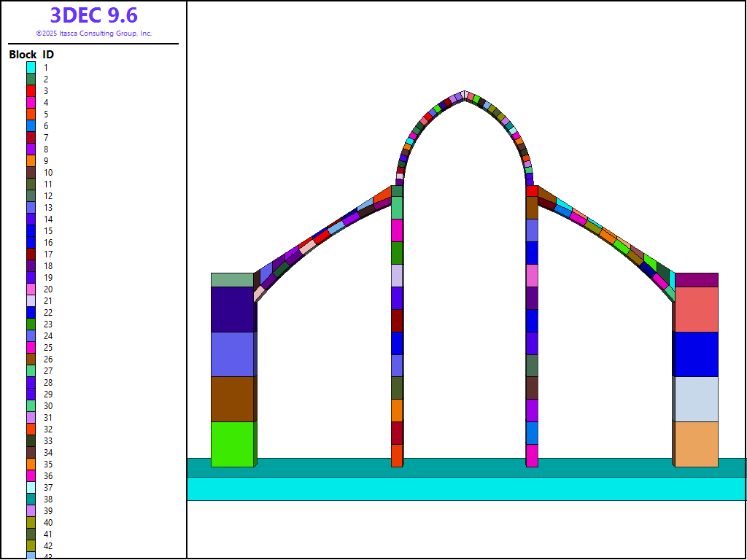Select the red swatch for Block ID 3
The width and height of the screenshot is (747, 560).
tap(31, 90)
